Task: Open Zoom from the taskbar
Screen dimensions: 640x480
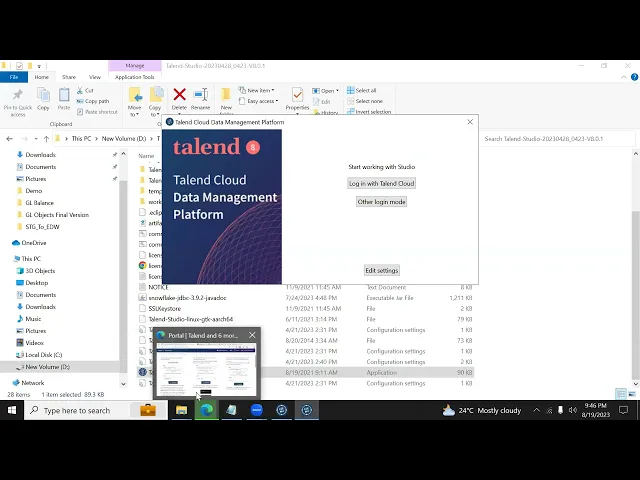Action: point(257,410)
